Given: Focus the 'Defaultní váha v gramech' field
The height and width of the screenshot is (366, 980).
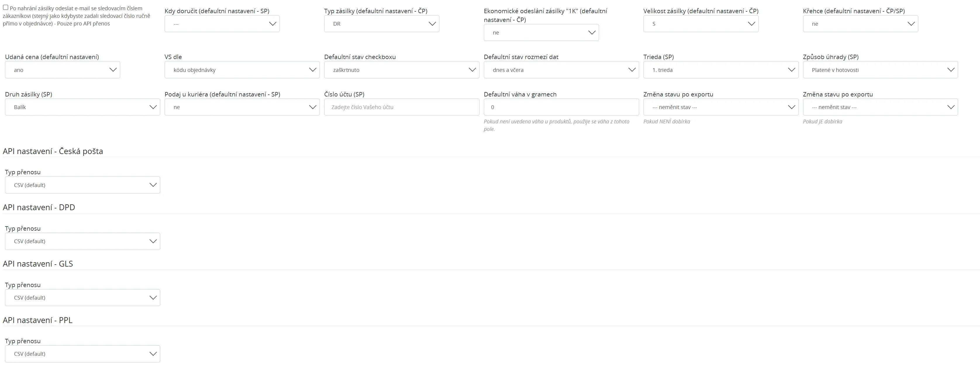Looking at the screenshot, I should point(561,107).
